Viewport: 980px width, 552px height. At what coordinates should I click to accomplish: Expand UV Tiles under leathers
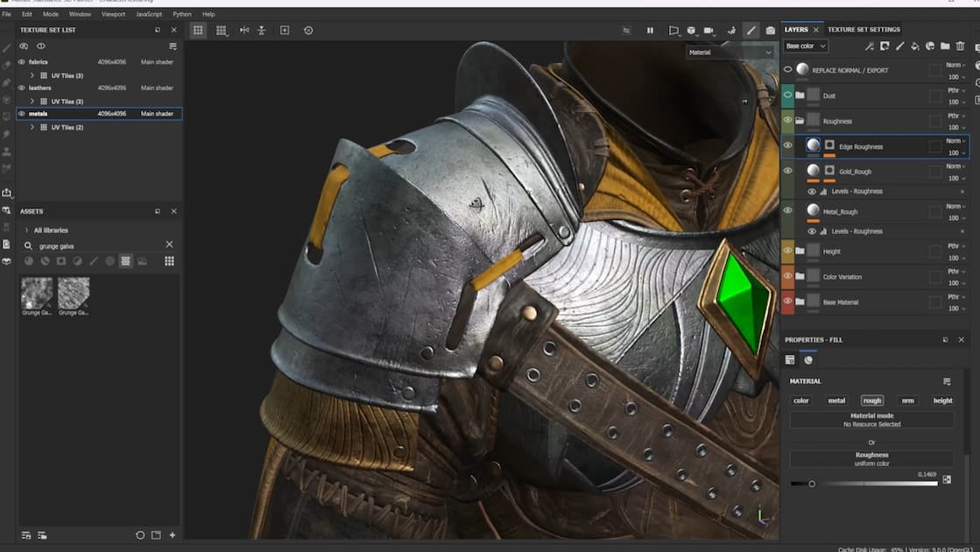(32, 102)
